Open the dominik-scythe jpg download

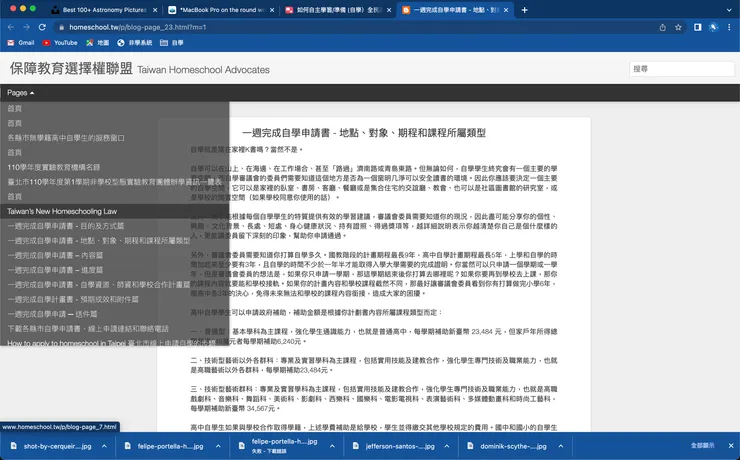click(513, 446)
